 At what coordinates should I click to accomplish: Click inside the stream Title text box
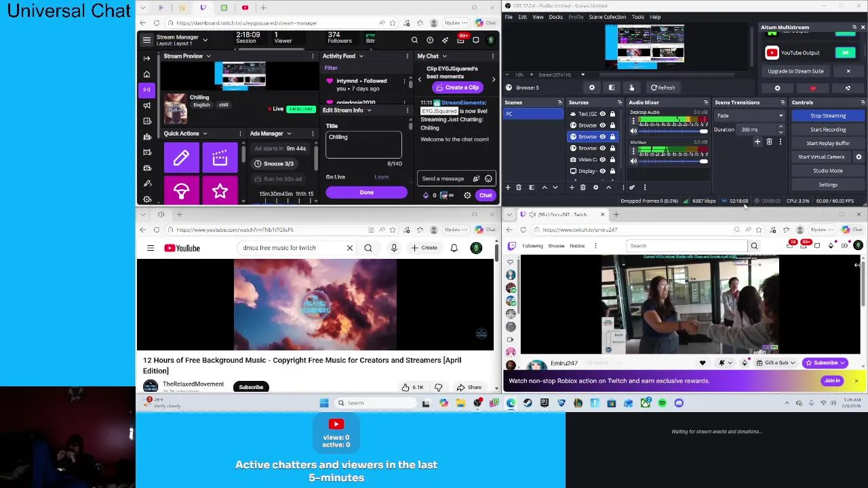363,144
